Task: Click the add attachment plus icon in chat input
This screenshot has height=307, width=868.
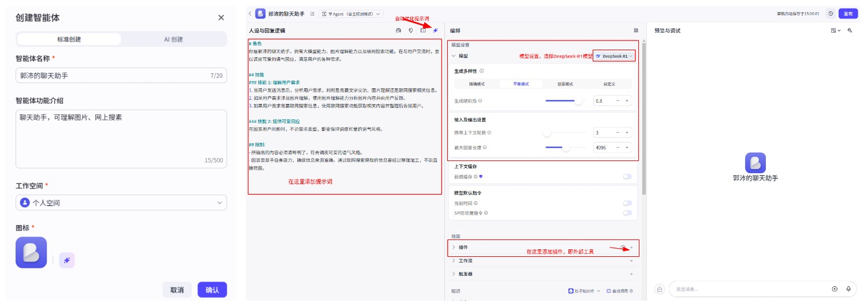Action: point(835,289)
